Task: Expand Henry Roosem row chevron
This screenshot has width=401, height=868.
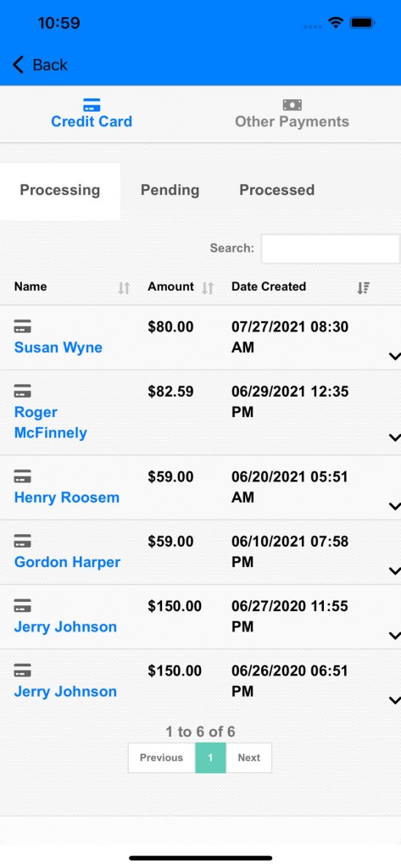Action: 394,506
